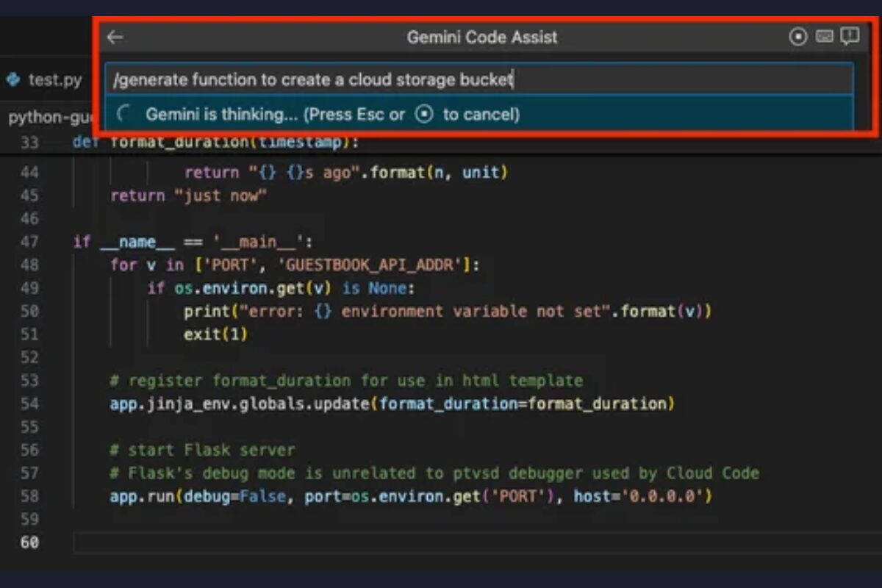This screenshot has height=588, width=882.
Task: Open the feedback icon in the Gemini panel header
Action: click(x=850, y=36)
